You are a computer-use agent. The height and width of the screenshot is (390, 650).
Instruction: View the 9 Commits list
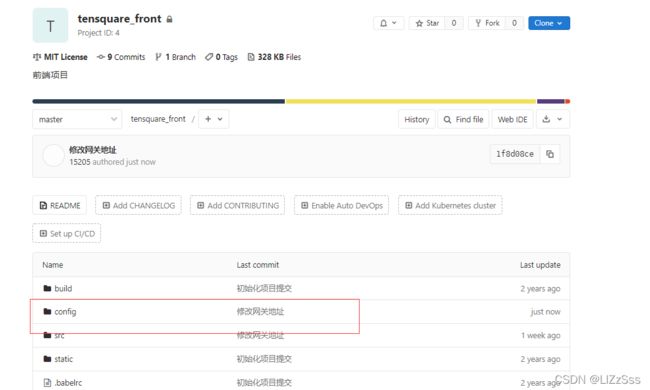[x=121, y=57]
